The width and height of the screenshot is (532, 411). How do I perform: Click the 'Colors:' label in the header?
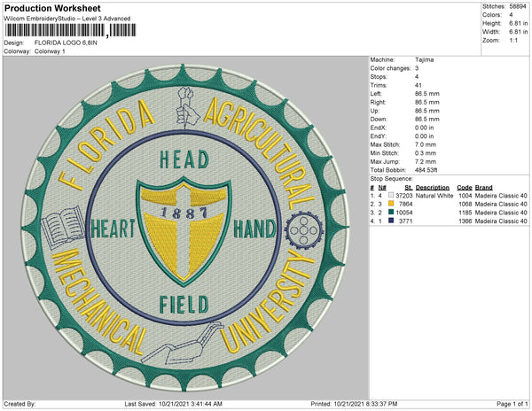click(491, 15)
